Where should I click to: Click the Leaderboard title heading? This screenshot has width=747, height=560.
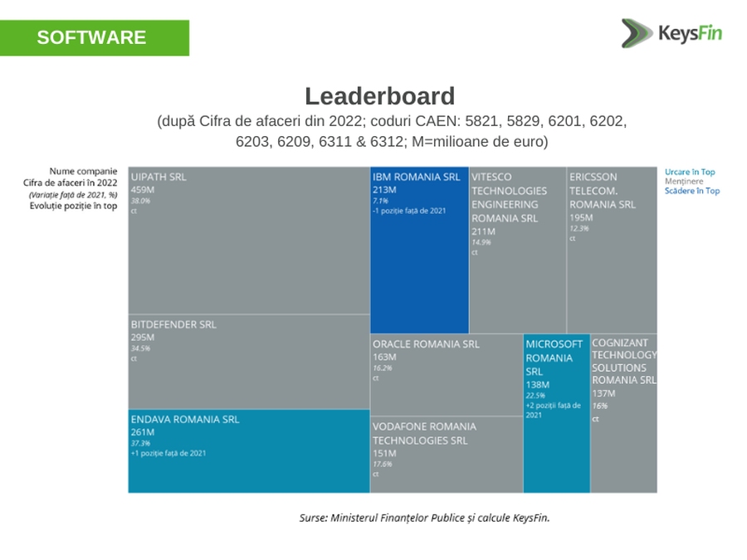point(379,96)
